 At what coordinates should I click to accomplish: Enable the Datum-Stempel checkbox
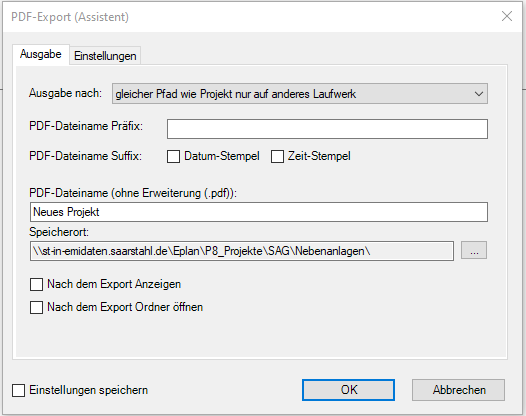[173, 156]
